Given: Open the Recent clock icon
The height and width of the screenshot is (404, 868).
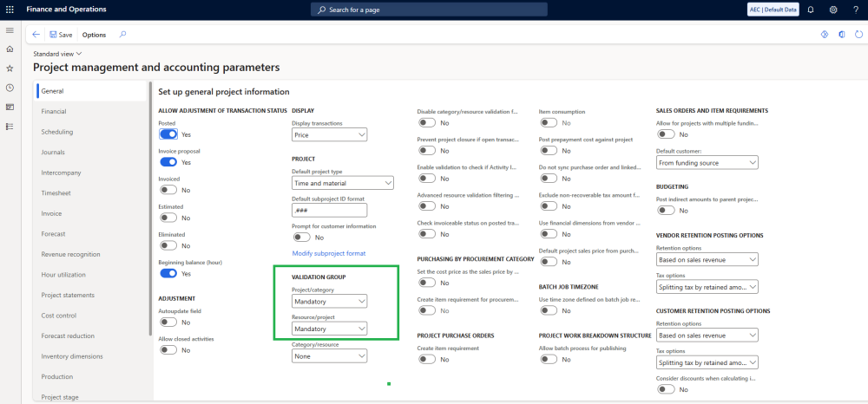Looking at the screenshot, I should tap(10, 88).
